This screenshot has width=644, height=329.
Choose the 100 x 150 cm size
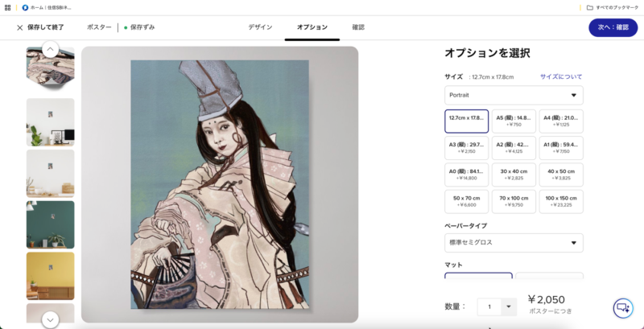pyautogui.click(x=561, y=201)
